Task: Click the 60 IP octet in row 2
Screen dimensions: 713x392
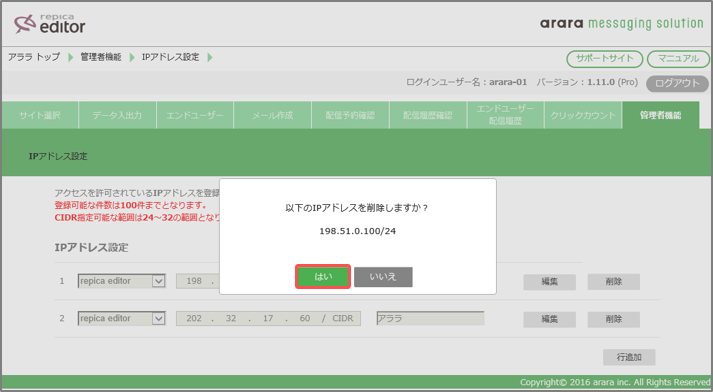Action: tap(305, 318)
